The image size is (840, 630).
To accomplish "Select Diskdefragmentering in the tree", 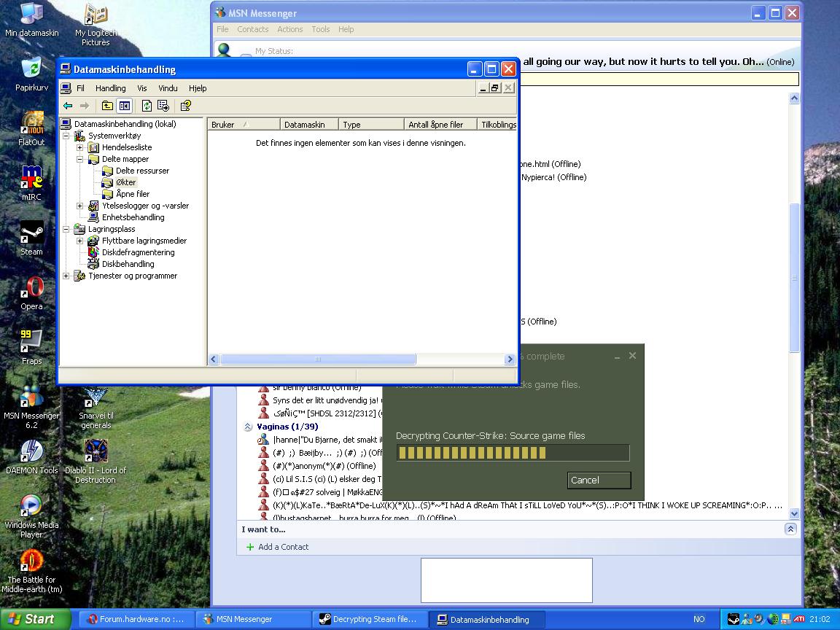I will coord(139,252).
